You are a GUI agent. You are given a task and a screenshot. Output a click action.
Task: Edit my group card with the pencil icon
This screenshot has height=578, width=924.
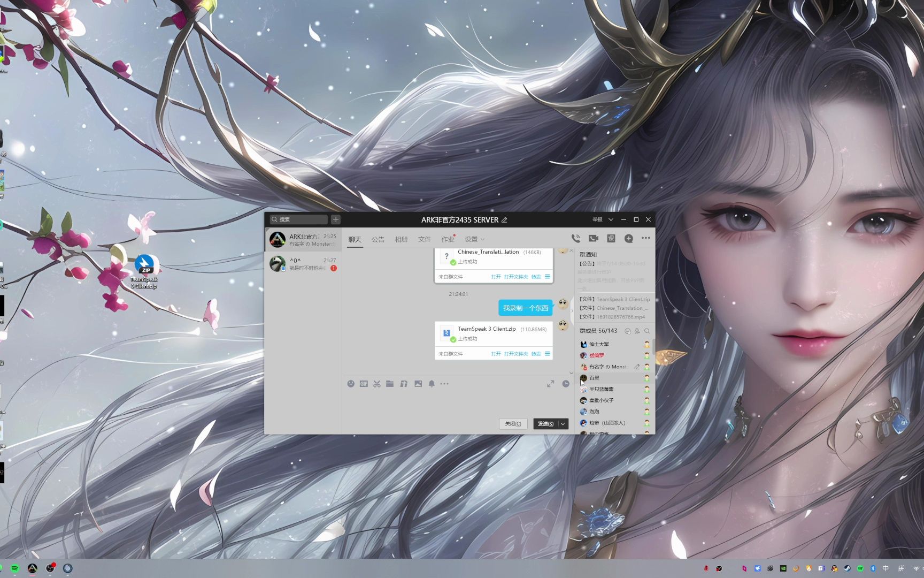(x=637, y=367)
